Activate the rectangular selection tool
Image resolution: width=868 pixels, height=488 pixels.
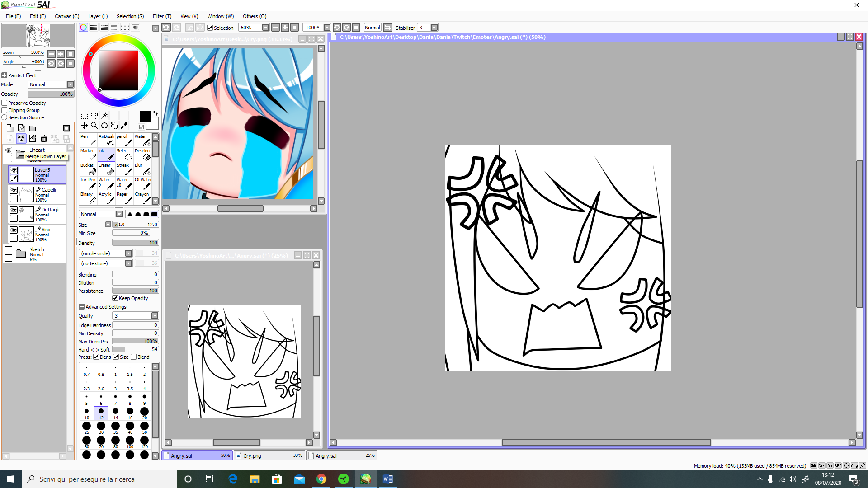[85, 116]
